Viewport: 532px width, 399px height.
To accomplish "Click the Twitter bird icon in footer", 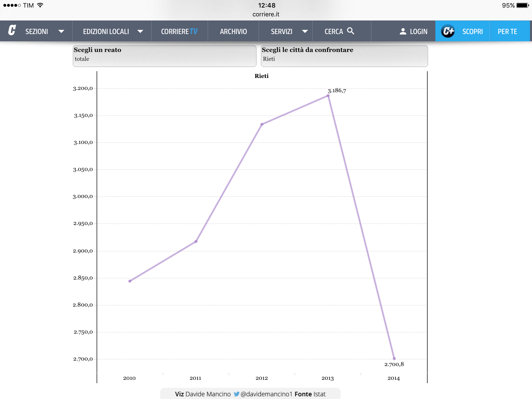I will coord(236,394).
